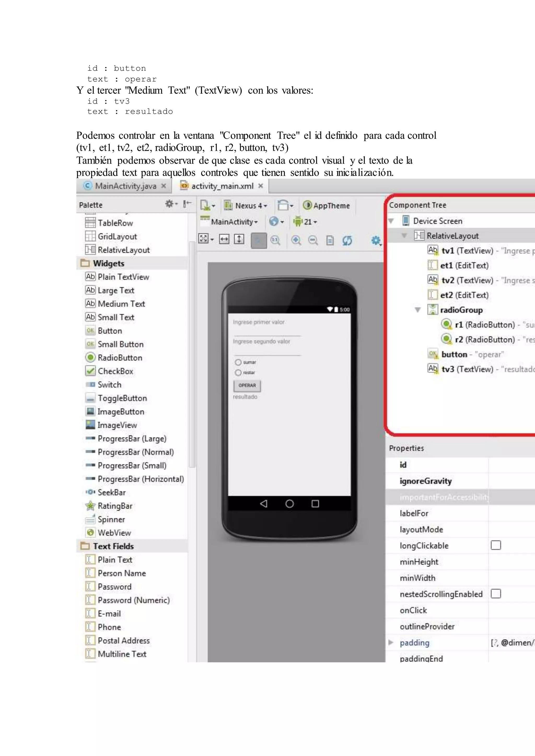Open the screen orientation dropdown

(285, 205)
